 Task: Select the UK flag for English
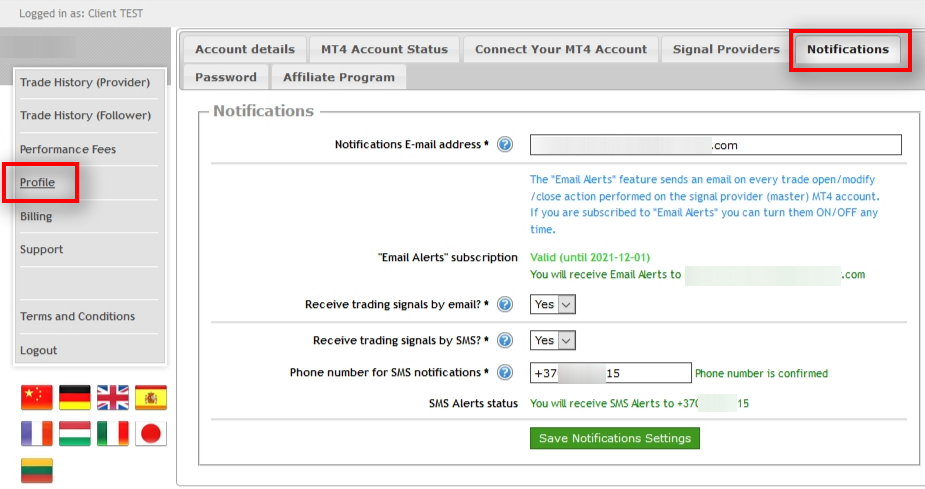pyautogui.click(x=113, y=397)
